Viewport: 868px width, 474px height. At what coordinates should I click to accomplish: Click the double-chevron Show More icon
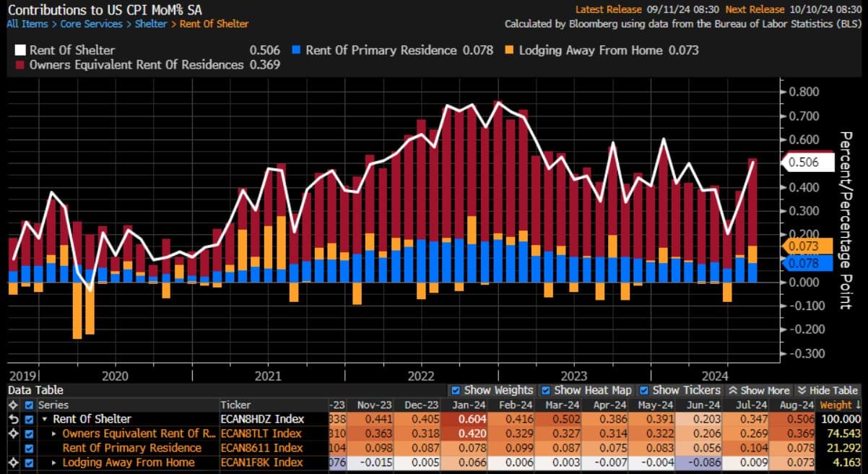click(x=732, y=390)
